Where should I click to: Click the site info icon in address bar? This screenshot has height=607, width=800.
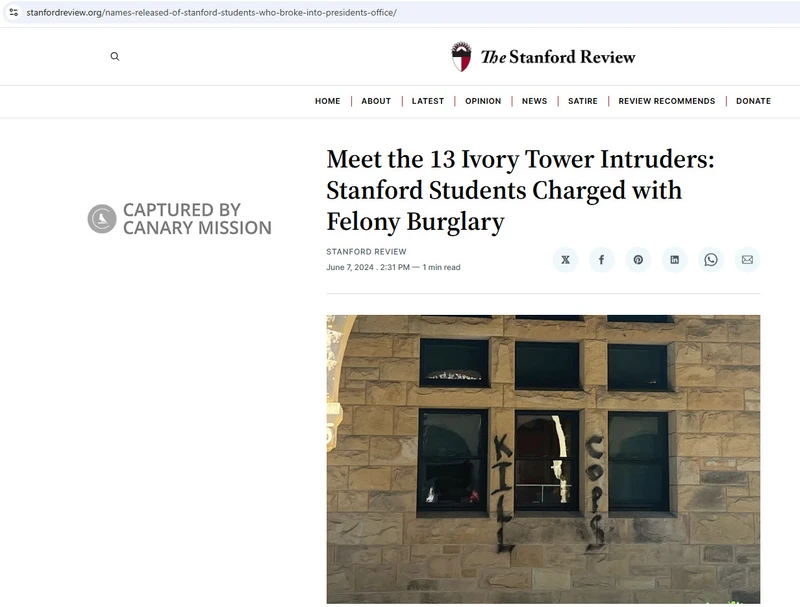click(14, 12)
